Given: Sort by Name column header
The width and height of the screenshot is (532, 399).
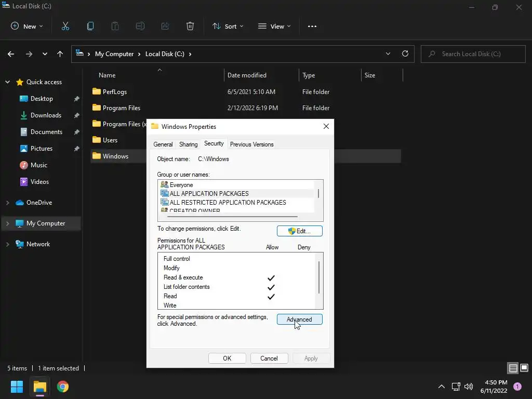Looking at the screenshot, I should pos(157,75).
